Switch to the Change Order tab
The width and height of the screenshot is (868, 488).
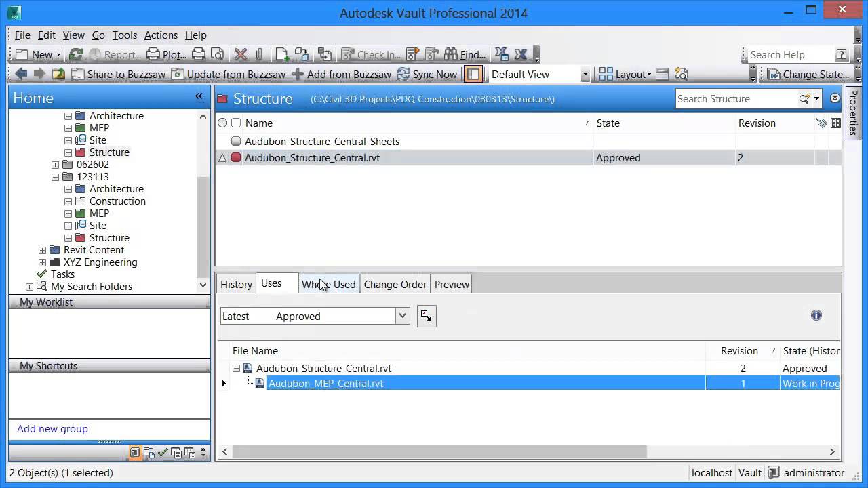pyautogui.click(x=395, y=285)
